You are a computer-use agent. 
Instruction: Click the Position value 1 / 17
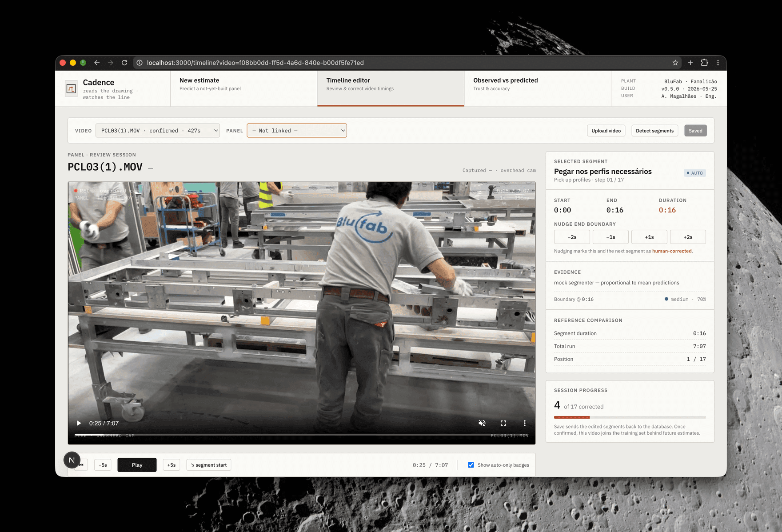(x=696, y=359)
